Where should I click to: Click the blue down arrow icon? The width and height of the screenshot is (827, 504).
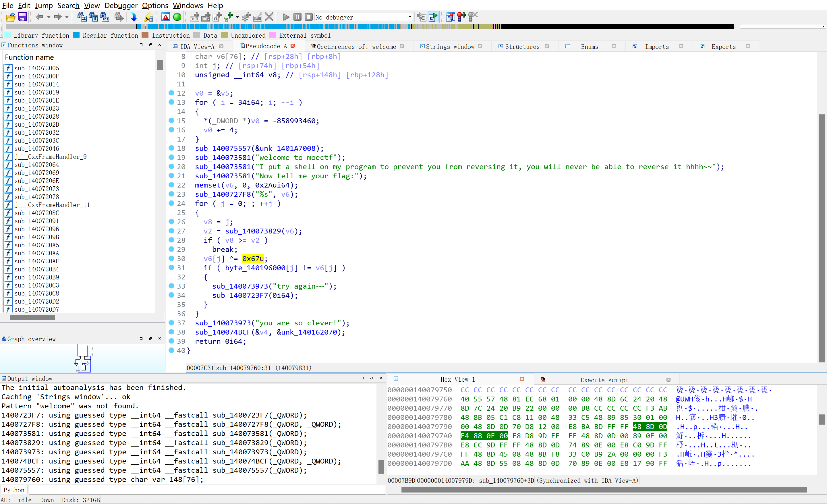click(x=134, y=17)
